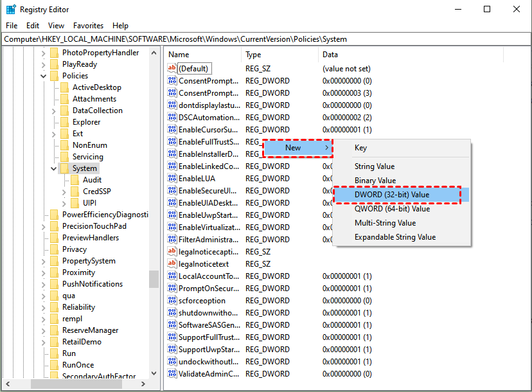This screenshot has height=392, width=532.
Task: Click the DWORD icon next to scforceoption
Action: point(172,301)
